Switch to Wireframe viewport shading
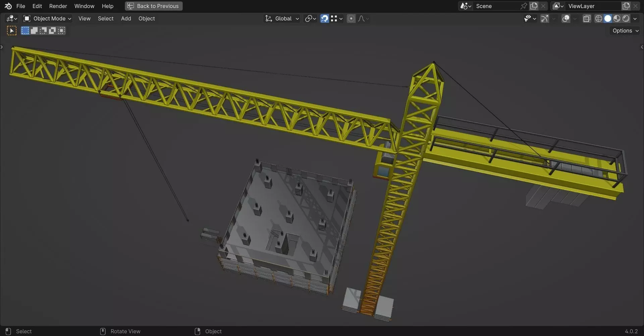 [599, 18]
